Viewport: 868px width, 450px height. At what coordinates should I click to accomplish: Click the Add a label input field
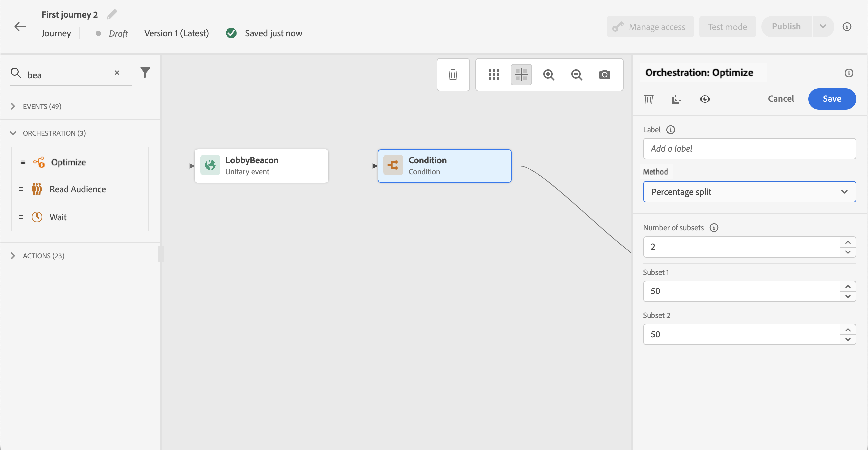point(749,148)
